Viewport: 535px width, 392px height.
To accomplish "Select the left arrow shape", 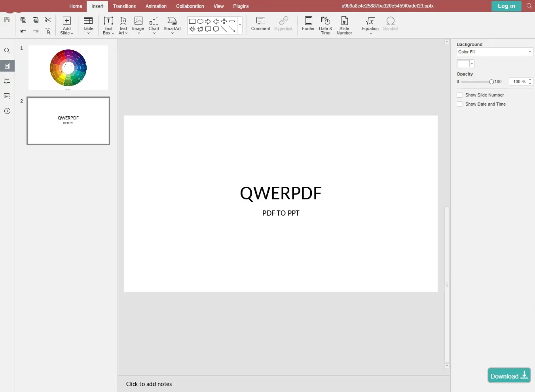I will [216, 21].
